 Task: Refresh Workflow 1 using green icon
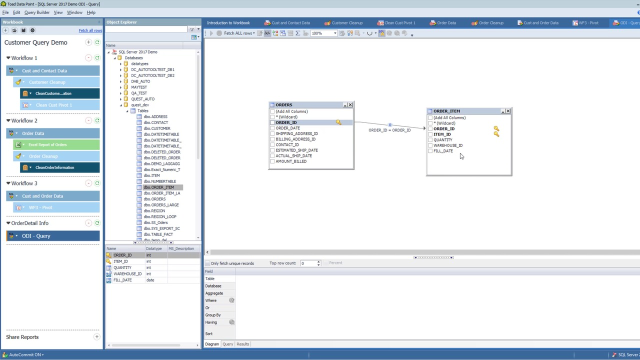pyautogui.click(x=97, y=58)
